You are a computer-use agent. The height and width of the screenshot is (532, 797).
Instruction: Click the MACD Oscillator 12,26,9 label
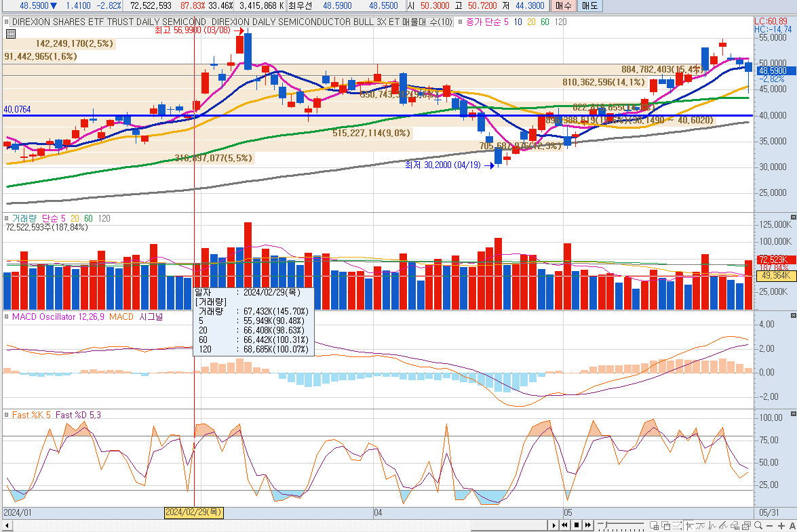58,316
